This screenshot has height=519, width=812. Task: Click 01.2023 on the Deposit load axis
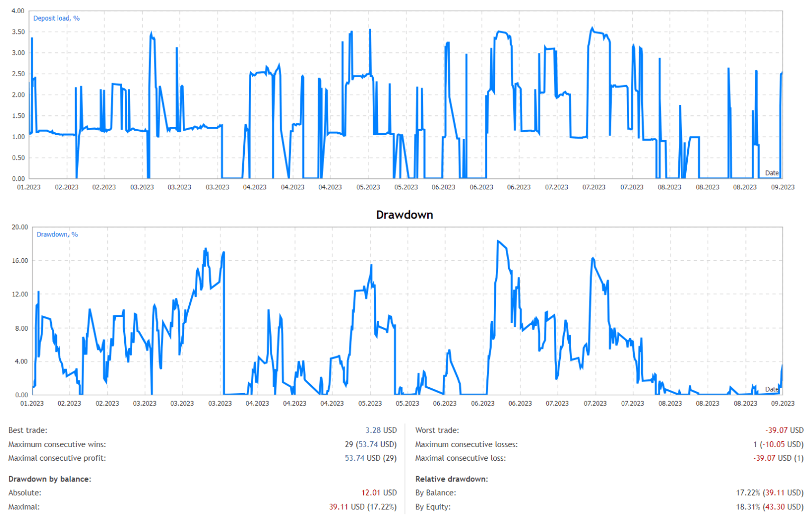click(29, 187)
